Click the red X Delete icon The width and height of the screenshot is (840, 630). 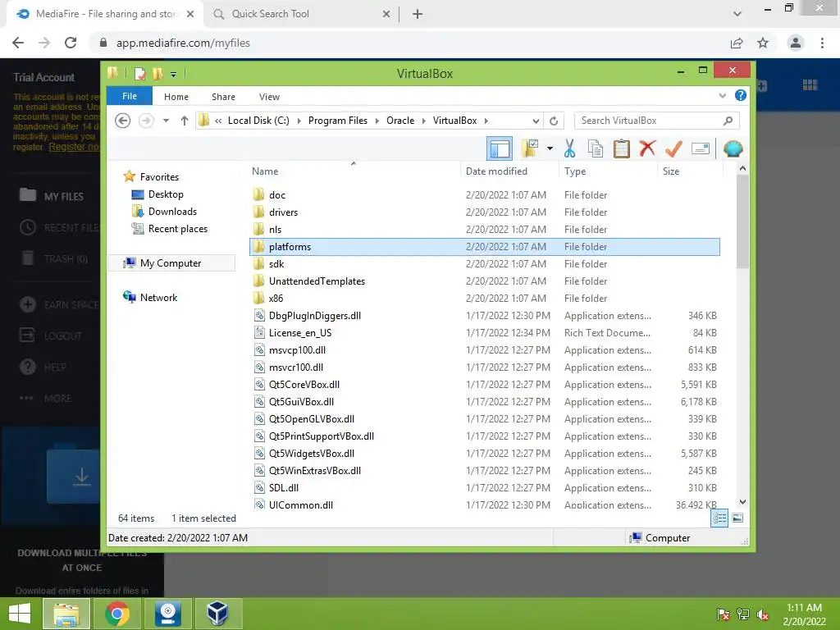point(647,148)
